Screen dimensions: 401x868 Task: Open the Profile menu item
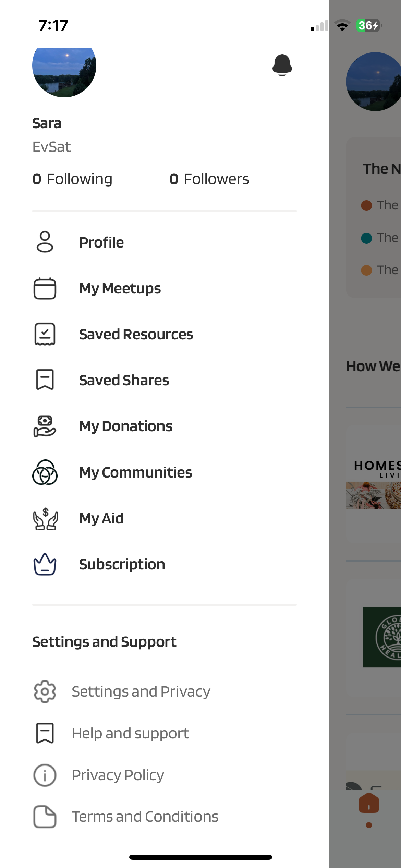101,242
